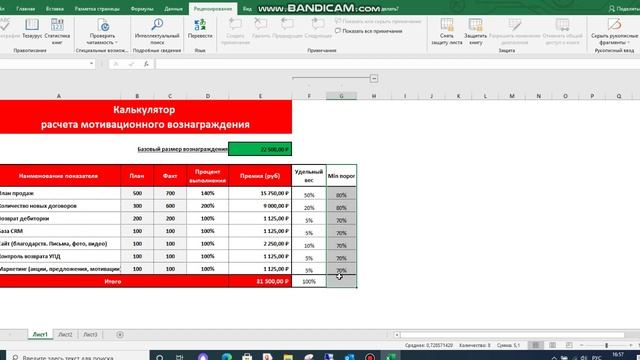Click the Перевести translate icon
The image size is (640, 360).
click(200, 25)
